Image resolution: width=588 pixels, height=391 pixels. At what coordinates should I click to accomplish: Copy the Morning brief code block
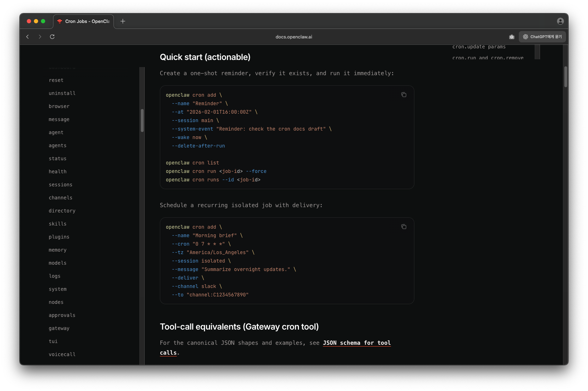[404, 227]
